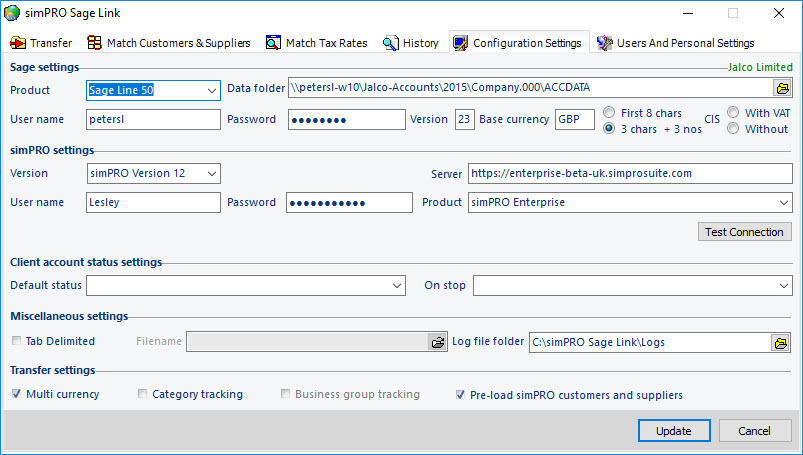Click the Match Customers & Suppliers icon
Screen dimensions: 803x455
95,43
